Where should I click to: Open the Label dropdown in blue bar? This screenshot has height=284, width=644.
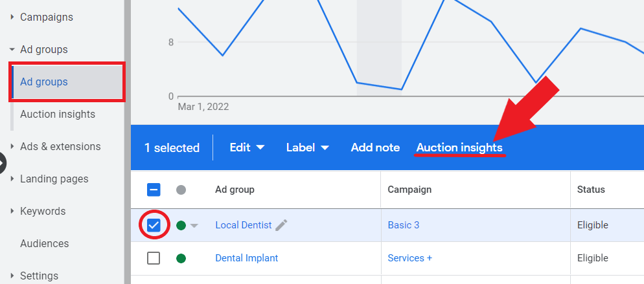coord(308,147)
